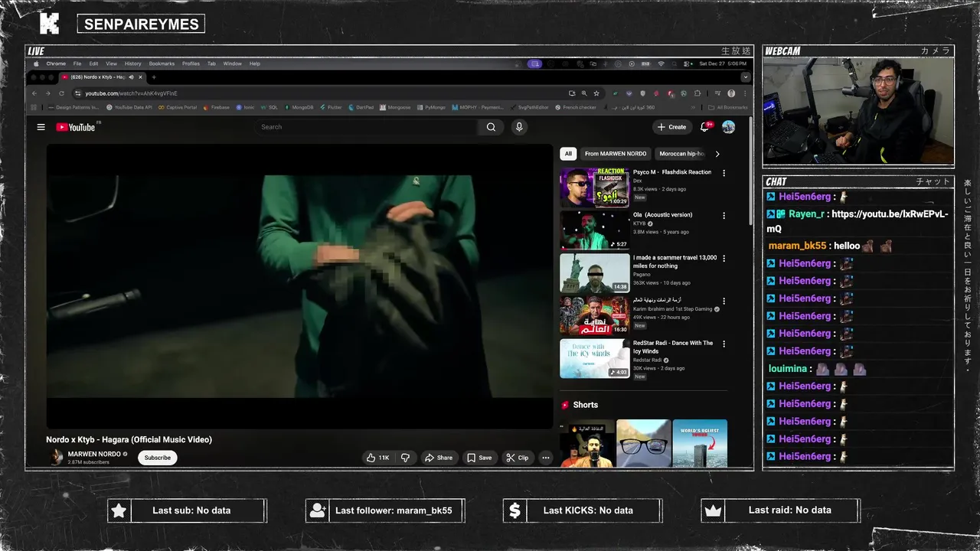Like the Hagara video (11K)
Screen dimensions: 980x551
[x=377, y=458]
